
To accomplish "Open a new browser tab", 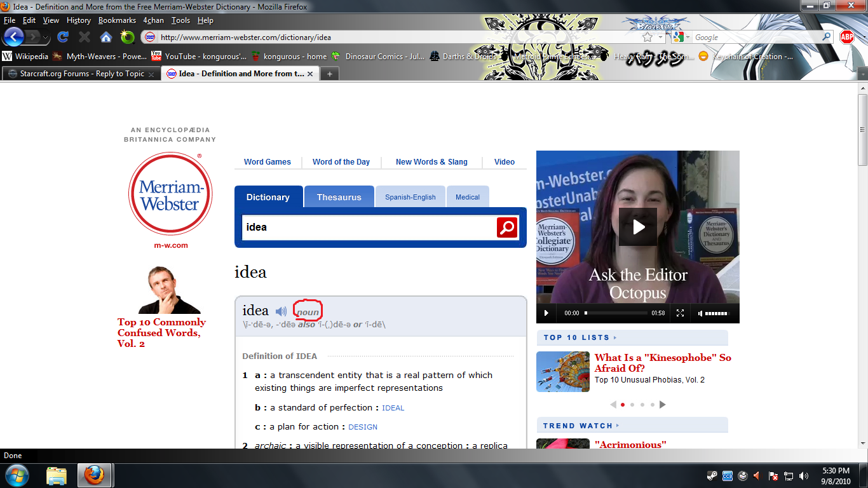I will tap(329, 74).
